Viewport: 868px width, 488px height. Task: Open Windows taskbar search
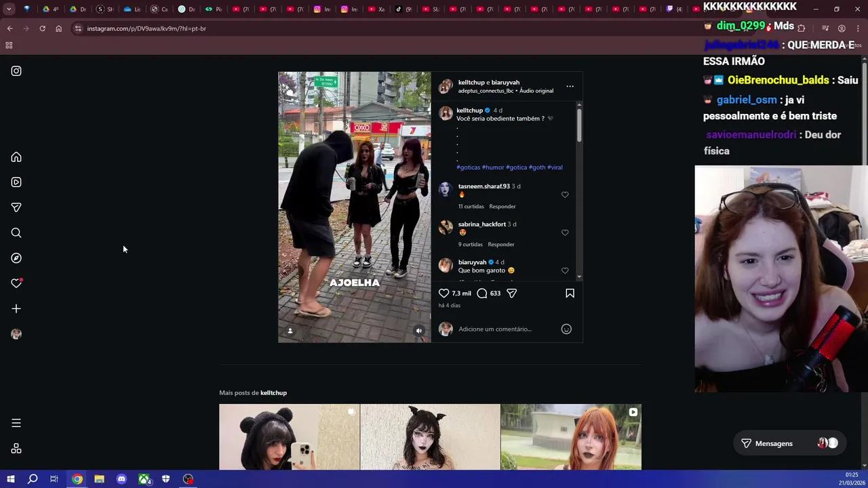tap(33, 479)
